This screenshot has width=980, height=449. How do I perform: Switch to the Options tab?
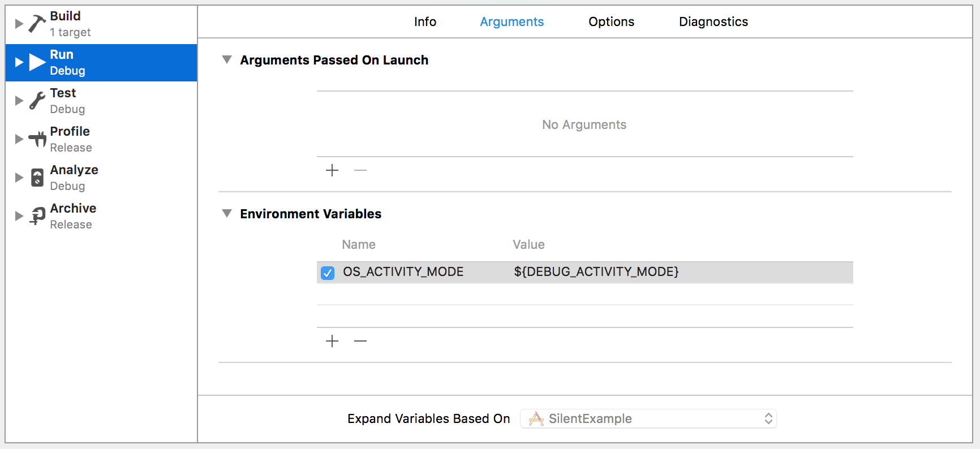(x=611, y=21)
